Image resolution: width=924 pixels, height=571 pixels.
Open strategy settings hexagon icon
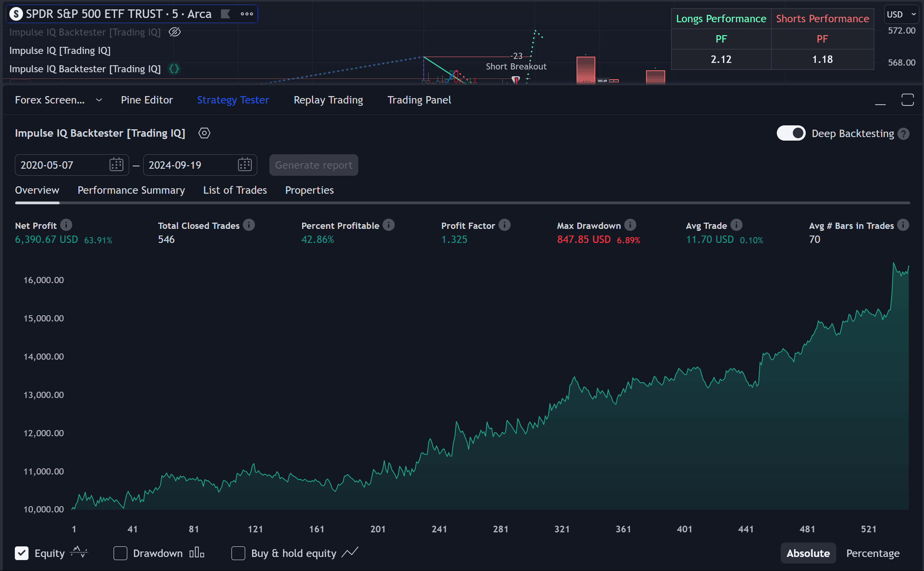204,133
